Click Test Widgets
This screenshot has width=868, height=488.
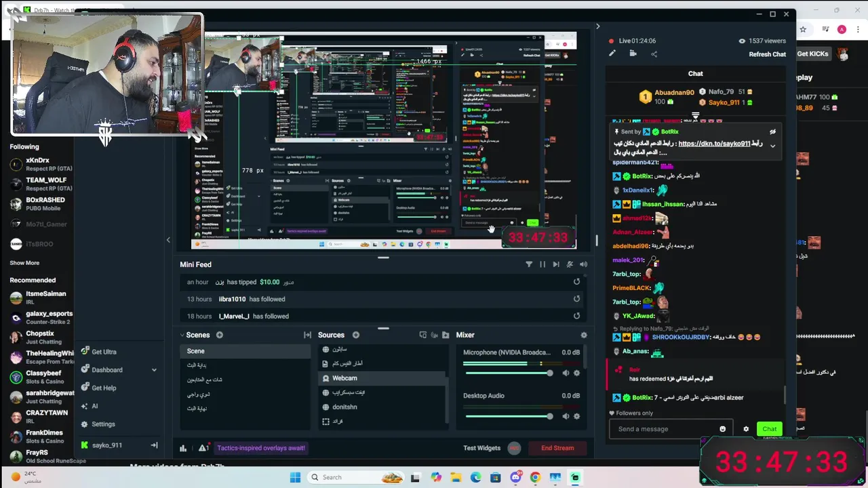coord(481,448)
